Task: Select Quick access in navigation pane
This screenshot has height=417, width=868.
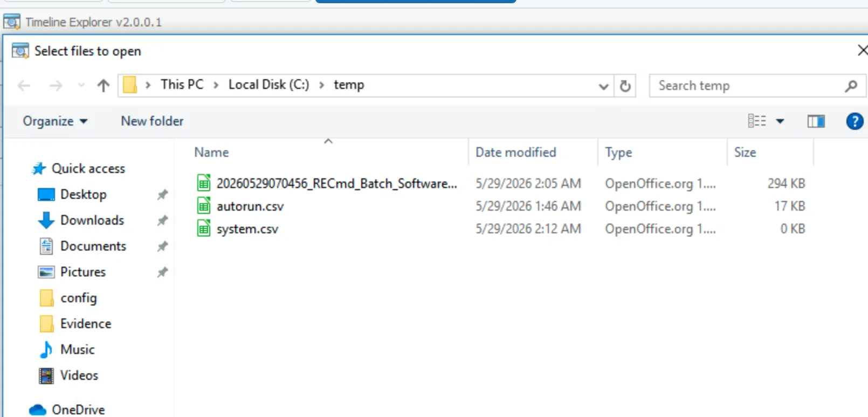Action: pyautogui.click(x=88, y=169)
